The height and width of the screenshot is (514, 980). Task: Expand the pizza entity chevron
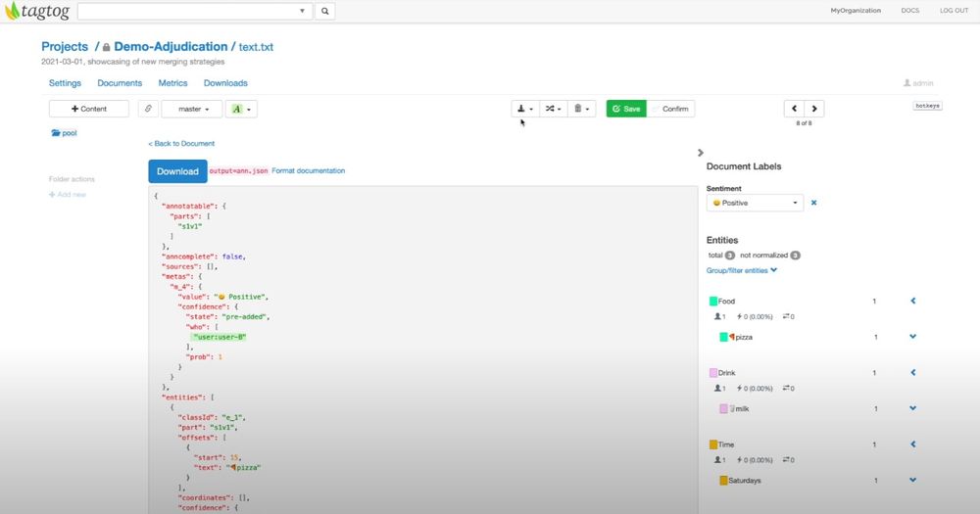[912, 337]
